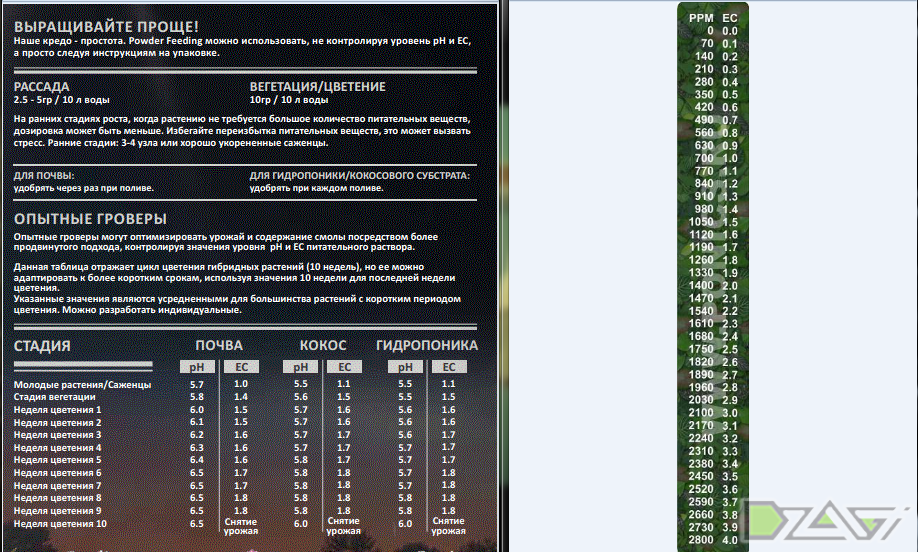Click the EC value 4.0 in the PPM chart
Image resolution: width=918 pixels, height=552 pixels.
click(x=729, y=540)
